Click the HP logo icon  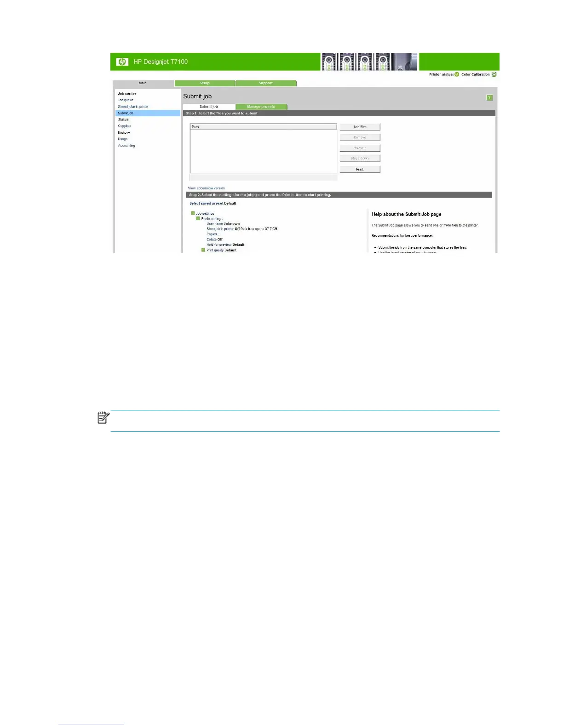[122, 62]
